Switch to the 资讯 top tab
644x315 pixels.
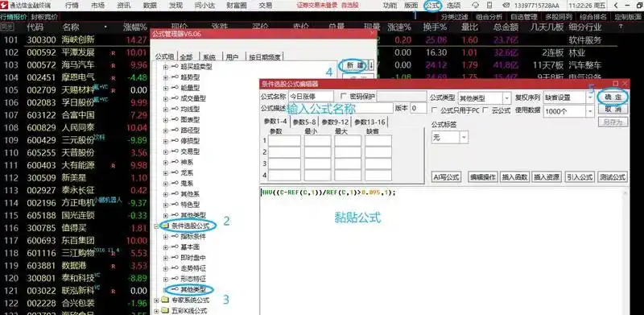point(124,6)
